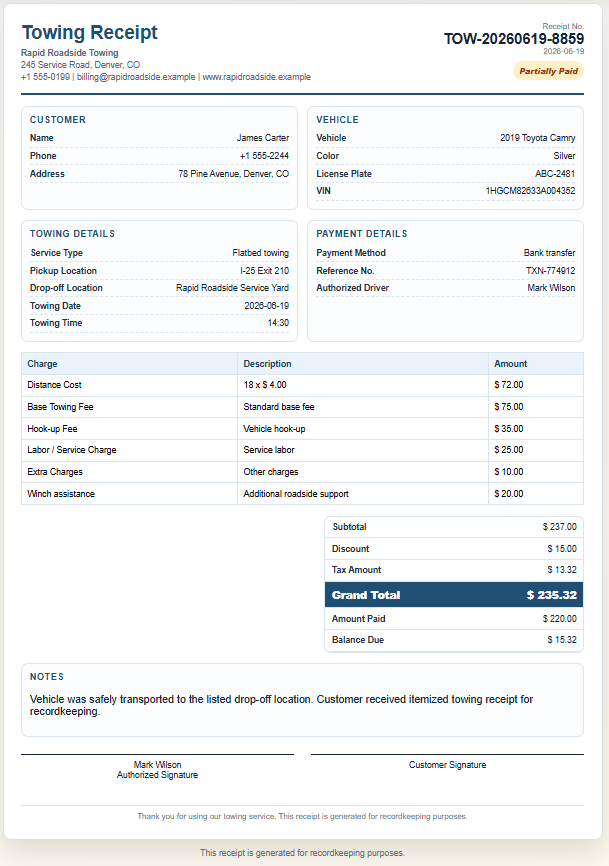This screenshot has height=866, width=609.
Task: Click payment method 'Bank transfer'
Action: (x=549, y=253)
